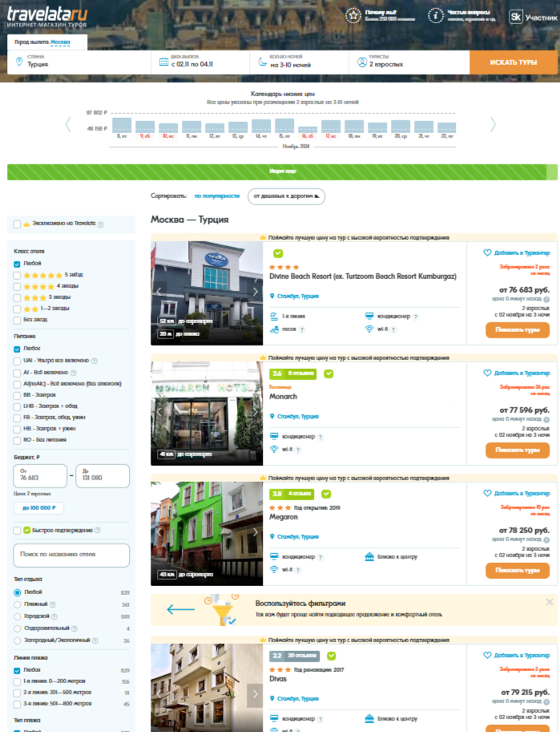Enable 'Быстрое подтверждение' checkbox
The image size is (560, 732).
[x=18, y=530]
